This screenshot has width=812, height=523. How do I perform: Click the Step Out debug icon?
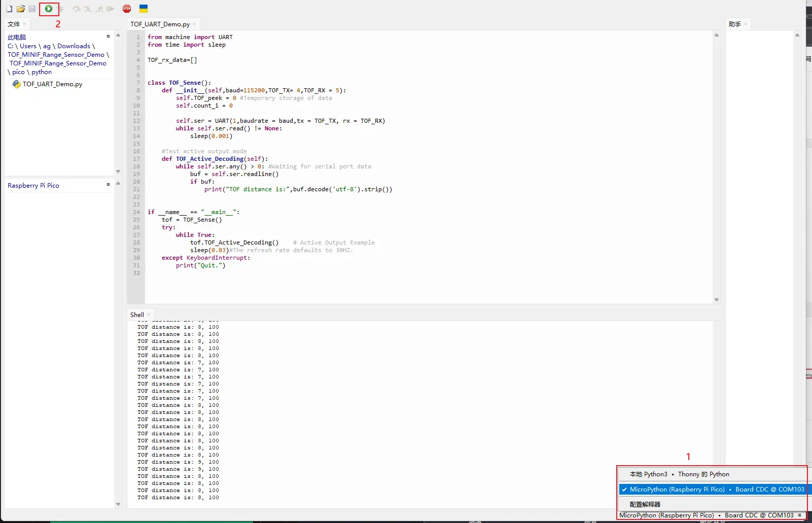[x=99, y=9]
